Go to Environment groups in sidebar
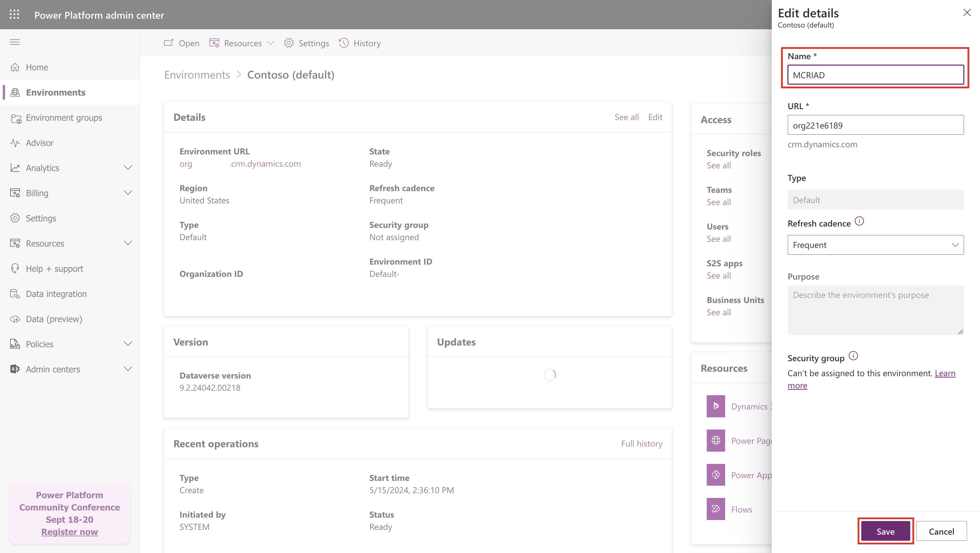 pyautogui.click(x=64, y=118)
